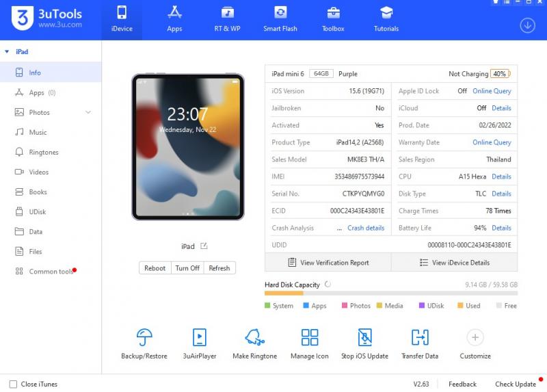The width and height of the screenshot is (547, 392).
Task: Click the UDID value 00008110-000C24343E43801E
Action: (469, 245)
